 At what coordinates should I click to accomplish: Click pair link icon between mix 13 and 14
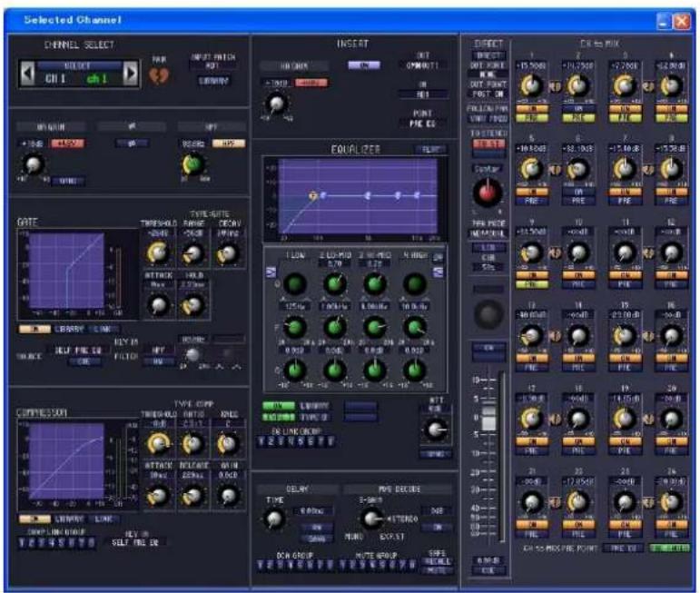pos(555,336)
